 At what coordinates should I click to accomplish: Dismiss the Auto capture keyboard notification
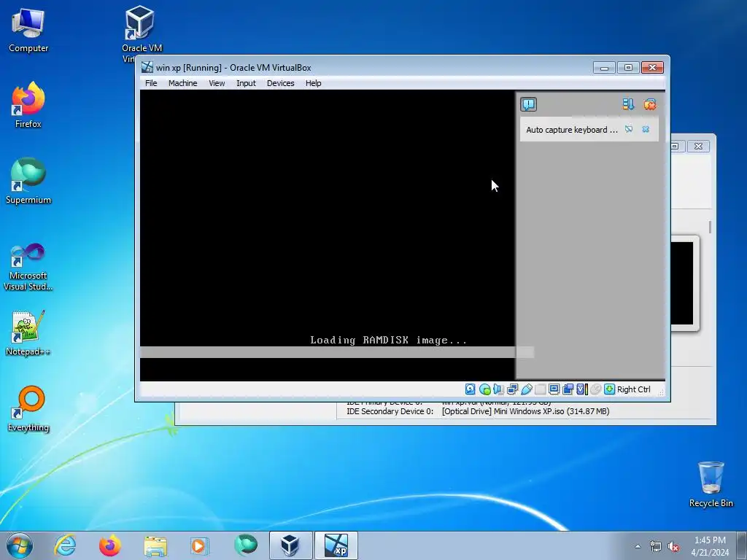646,129
